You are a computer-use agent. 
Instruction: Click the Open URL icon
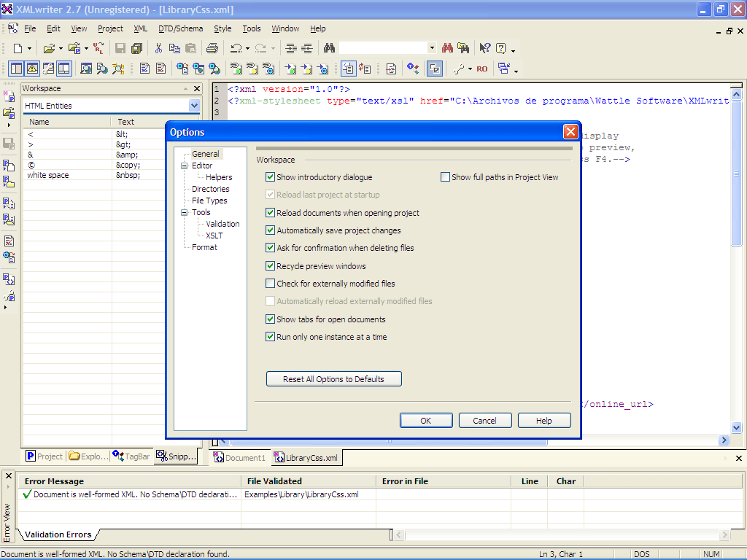pyautogui.click(x=98, y=48)
